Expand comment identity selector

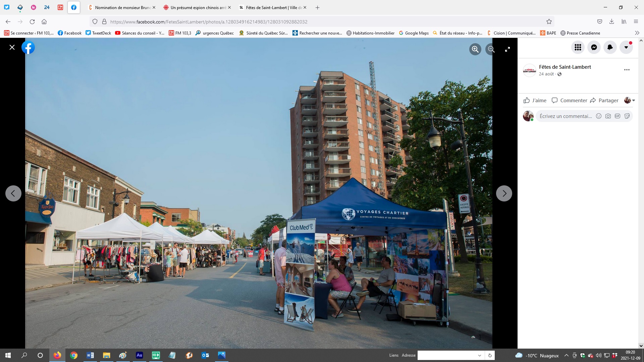coord(630,100)
